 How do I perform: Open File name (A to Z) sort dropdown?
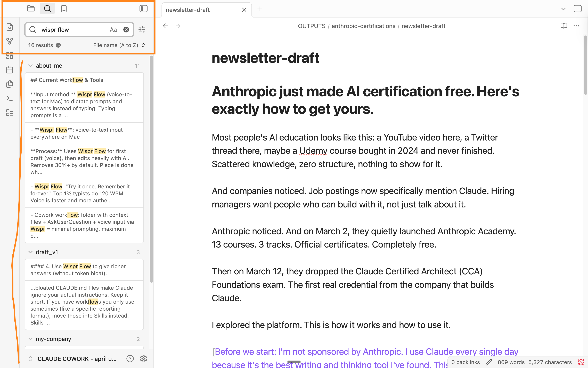click(119, 45)
